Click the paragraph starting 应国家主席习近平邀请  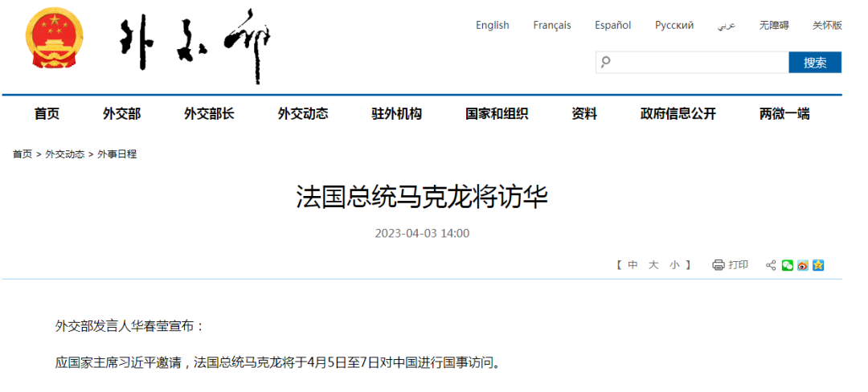coord(276,364)
